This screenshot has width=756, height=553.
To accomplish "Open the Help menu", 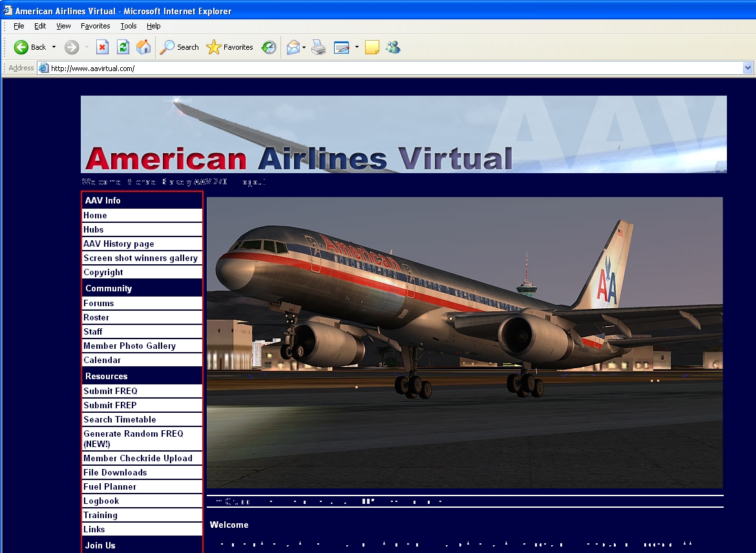I will (x=153, y=26).
